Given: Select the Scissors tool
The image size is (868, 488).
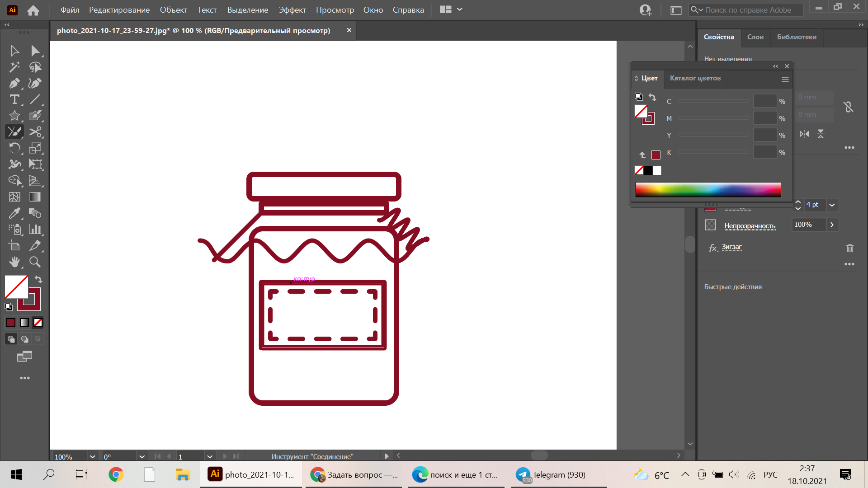Looking at the screenshot, I should pyautogui.click(x=35, y=132).
